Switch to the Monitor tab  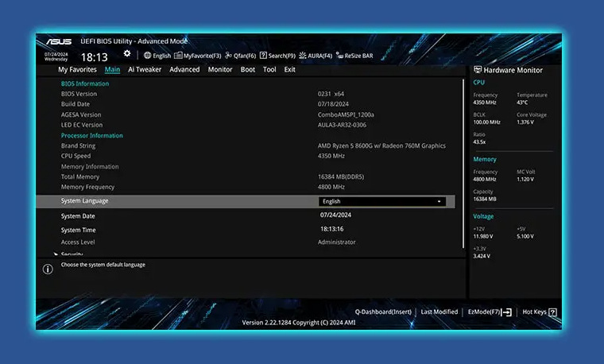pos(220,69)
